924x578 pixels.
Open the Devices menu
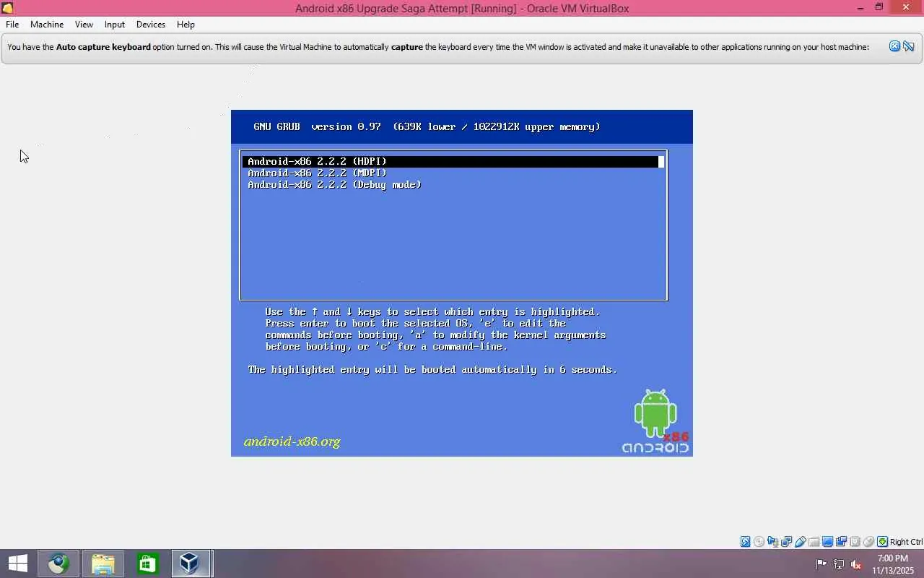(151, 25)
